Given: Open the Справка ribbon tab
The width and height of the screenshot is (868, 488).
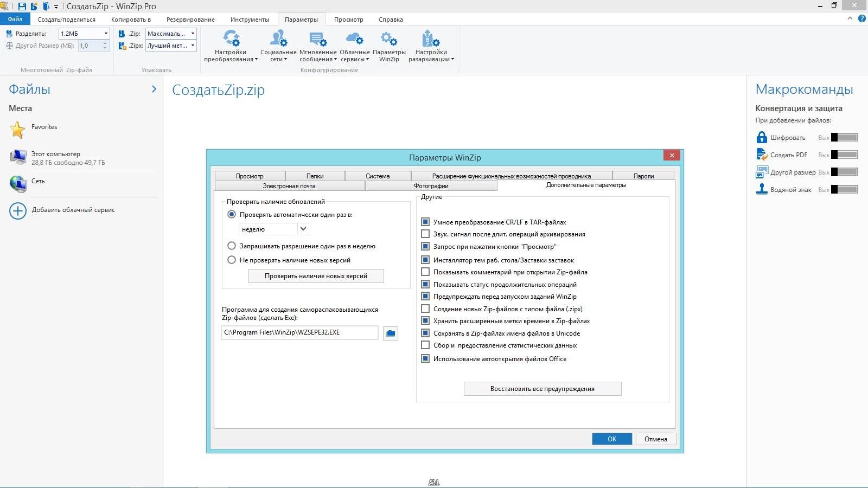Looking at the screenshot, I should 391,20.
